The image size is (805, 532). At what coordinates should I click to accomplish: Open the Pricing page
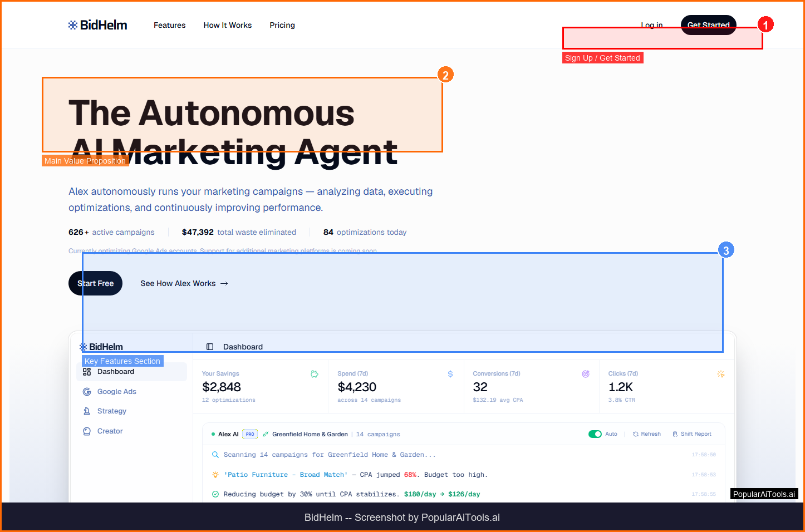[282, 25]
